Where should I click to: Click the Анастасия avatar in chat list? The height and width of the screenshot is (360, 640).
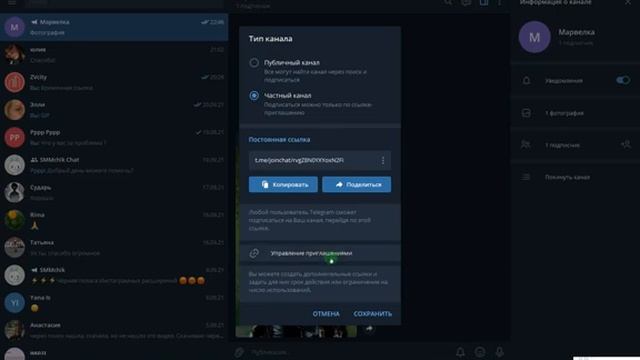click(14, 331)
